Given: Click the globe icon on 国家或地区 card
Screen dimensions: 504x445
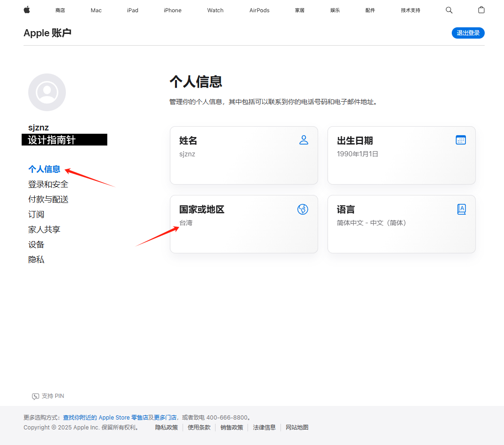Looking at the screenshot, I should coord(303,210).
